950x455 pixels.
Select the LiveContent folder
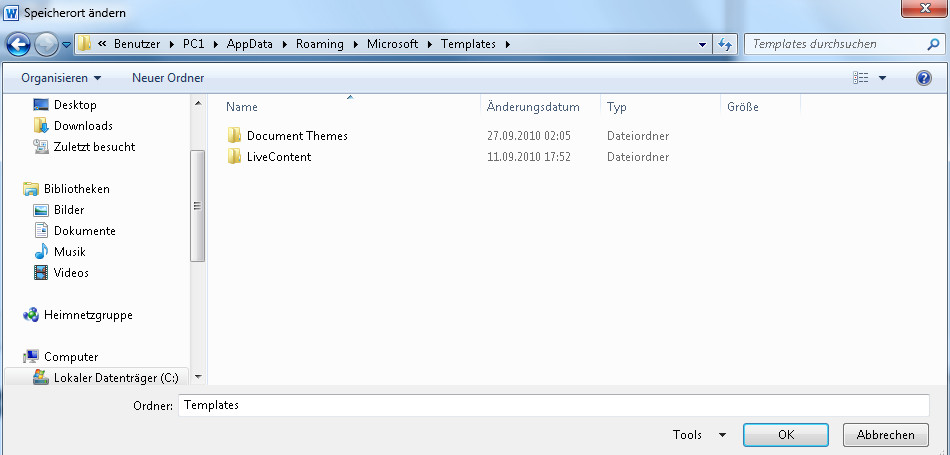[x=279, y=157]
